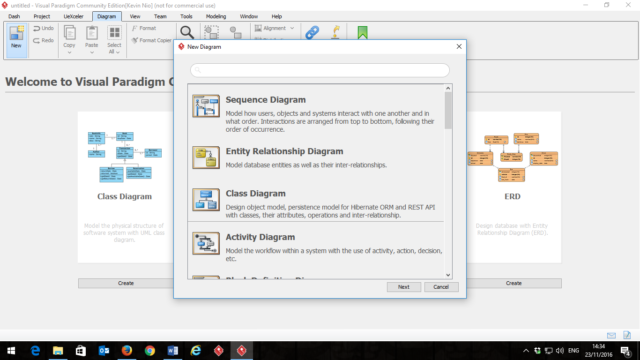Click Create under Class Diagram
The width and height of the screenshot is (640, 360).
point(126,283)
